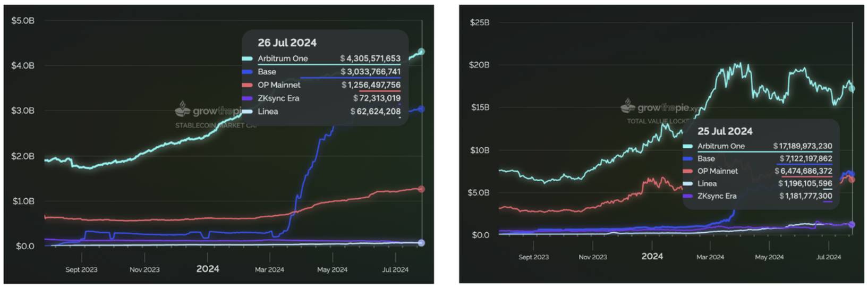Click the Base blue swatch in left tooltip
This screenshot has width=868, height=287.
pos(247,72)
